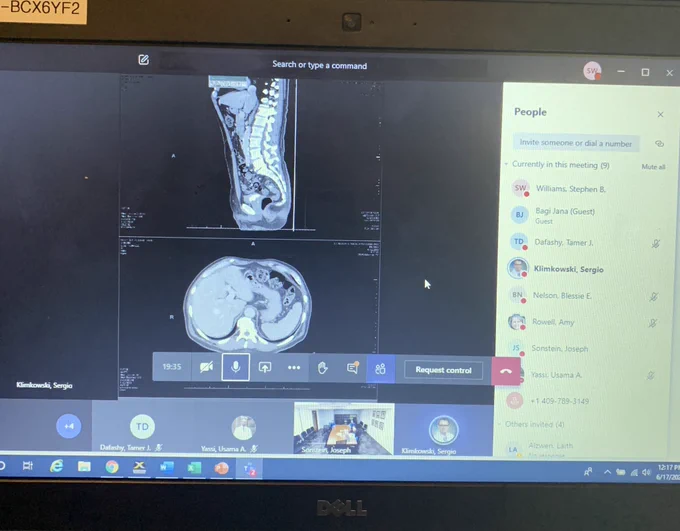Viewport: 680px width, 531px height.
Task: Click the BJ avatar for Bagi Jana
Action: pos(520,215)
